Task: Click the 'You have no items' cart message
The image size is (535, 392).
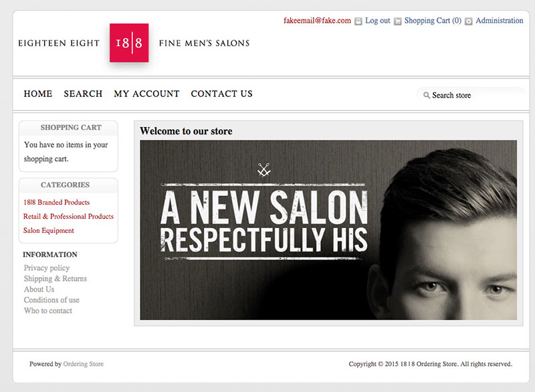Action: [x=66, y=152]
